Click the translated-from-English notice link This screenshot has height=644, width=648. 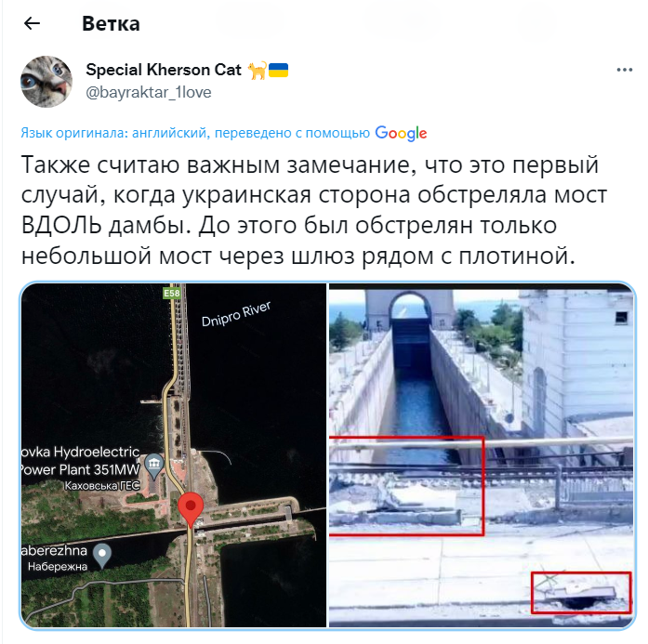click(195, 133)
